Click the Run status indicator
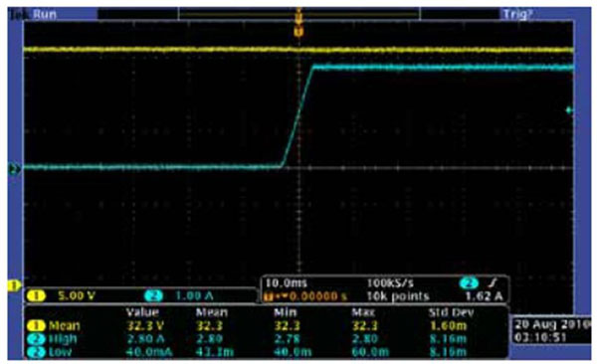 coord(45,15)
